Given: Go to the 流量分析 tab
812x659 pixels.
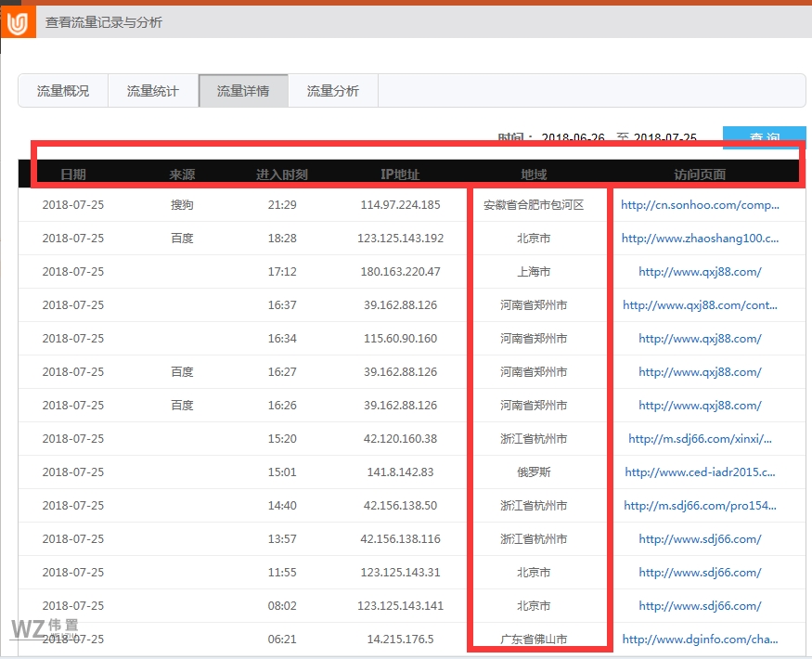Looking at the screenshot, I should tap(333, 91).
